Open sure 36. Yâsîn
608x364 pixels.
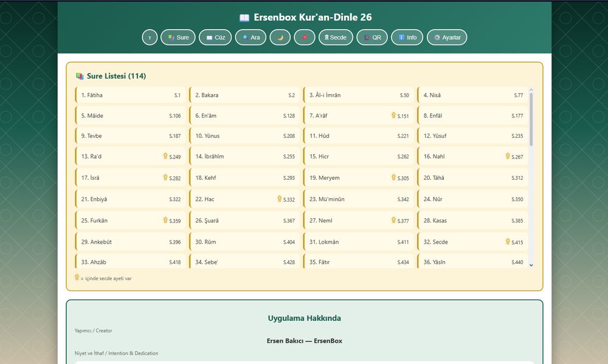(x=472, y=261)
